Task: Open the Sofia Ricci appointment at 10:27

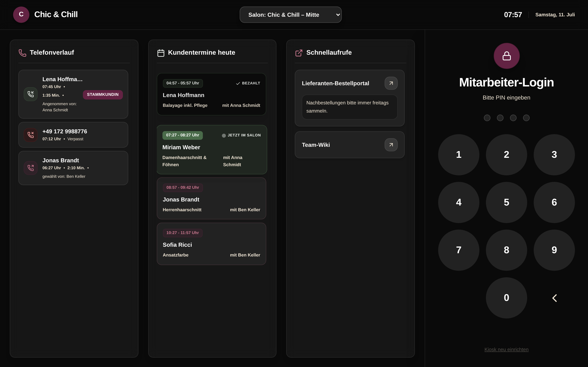Action: (x=211, y=244)
